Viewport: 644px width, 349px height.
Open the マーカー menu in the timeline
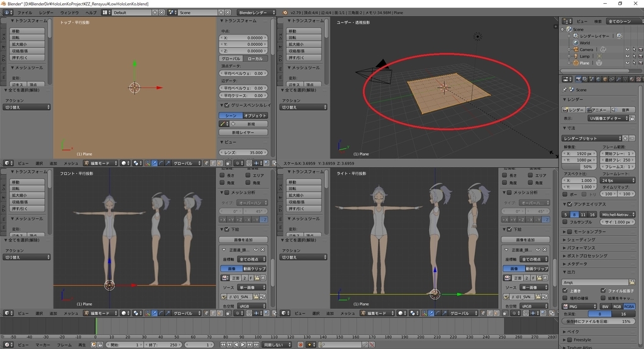tap(43, 345)
